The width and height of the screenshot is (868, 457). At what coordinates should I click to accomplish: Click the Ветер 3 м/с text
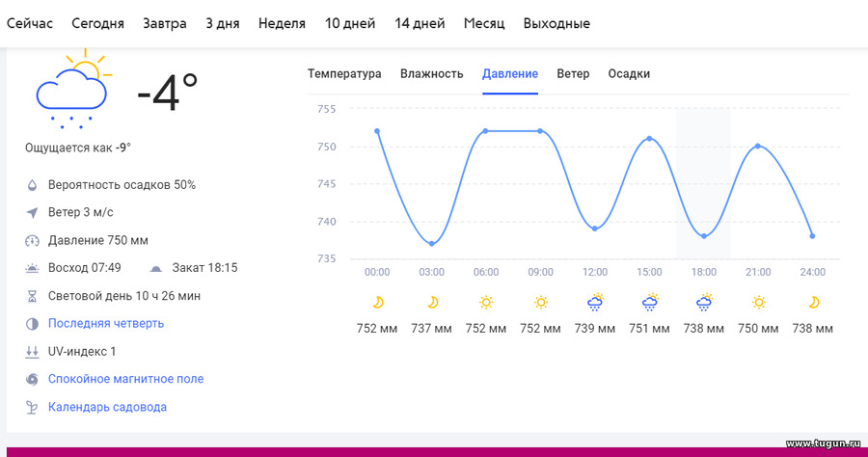coord(81,212)
